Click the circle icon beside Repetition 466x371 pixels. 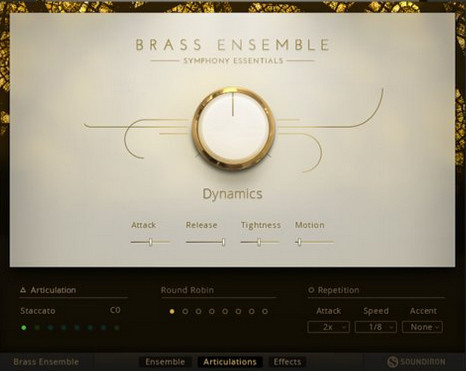311,290
